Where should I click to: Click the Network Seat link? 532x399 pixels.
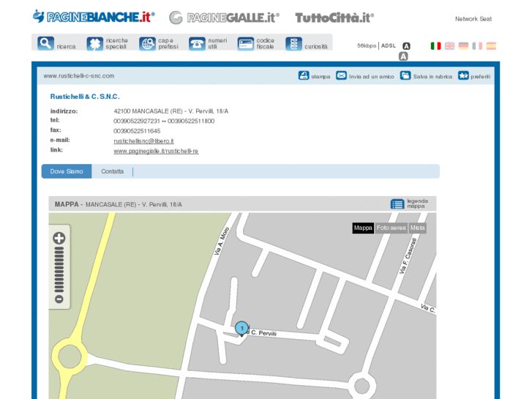click(x=473, y=19)
